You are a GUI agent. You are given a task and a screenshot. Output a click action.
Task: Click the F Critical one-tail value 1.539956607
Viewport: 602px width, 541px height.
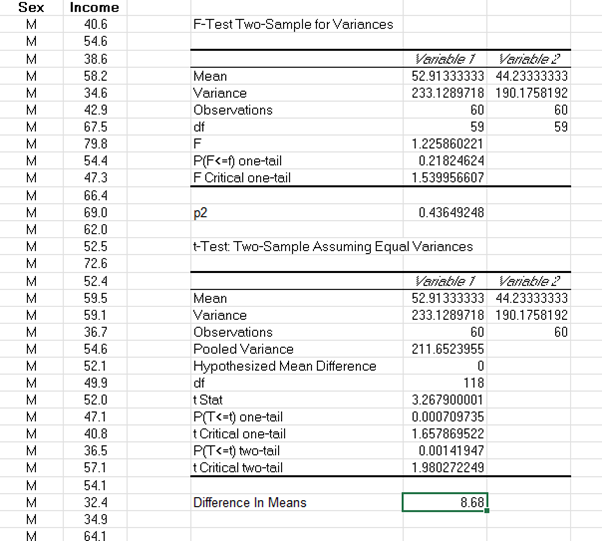(x=447, y=177)
